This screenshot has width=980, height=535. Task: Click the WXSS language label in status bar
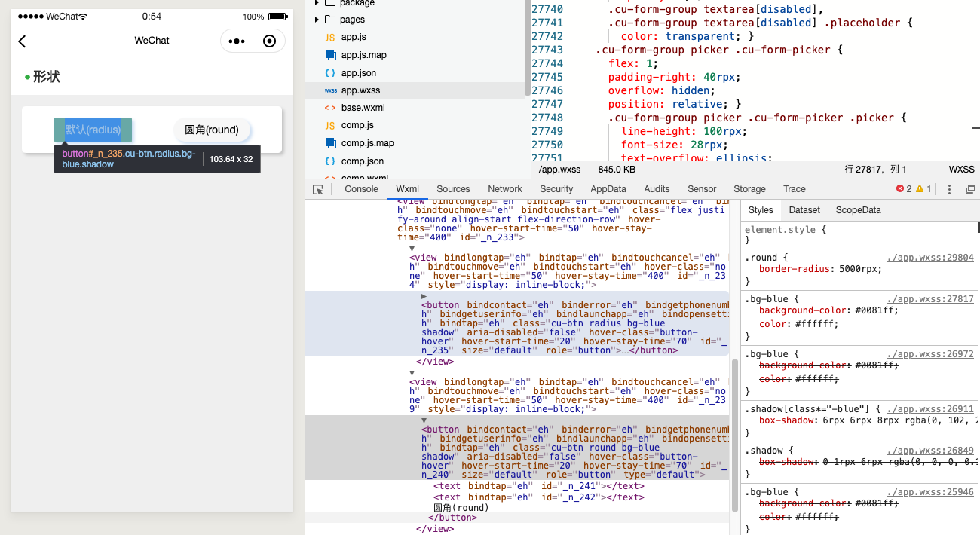click(961, 170)
